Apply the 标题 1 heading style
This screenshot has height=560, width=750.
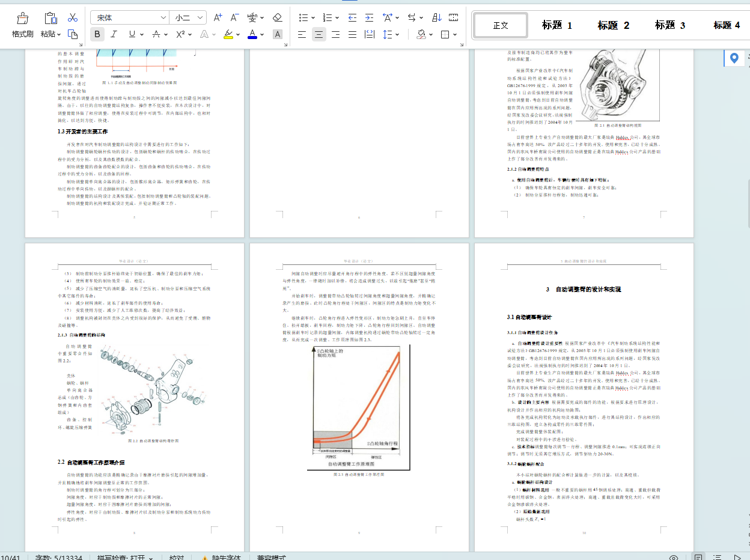coord(557,25)
